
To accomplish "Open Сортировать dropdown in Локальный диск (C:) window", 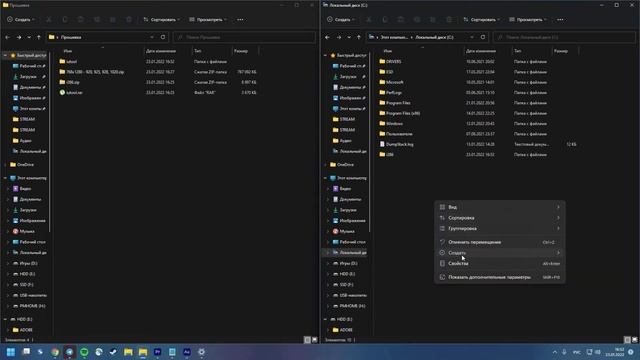I will pyautogui.click(x=482, y=20).
